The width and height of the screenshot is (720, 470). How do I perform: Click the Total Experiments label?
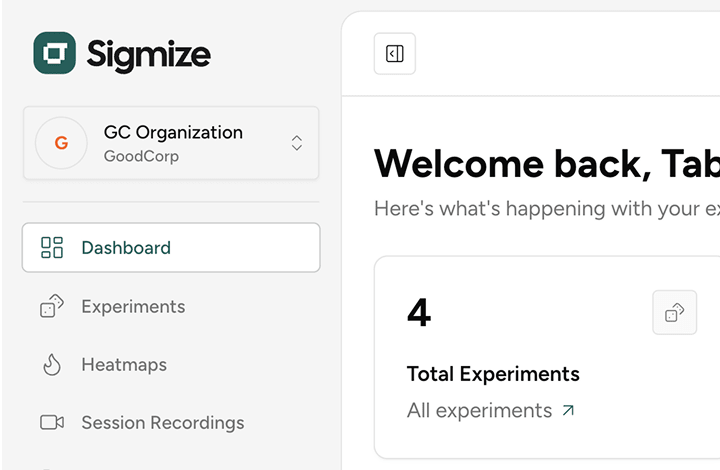[493, 374]
